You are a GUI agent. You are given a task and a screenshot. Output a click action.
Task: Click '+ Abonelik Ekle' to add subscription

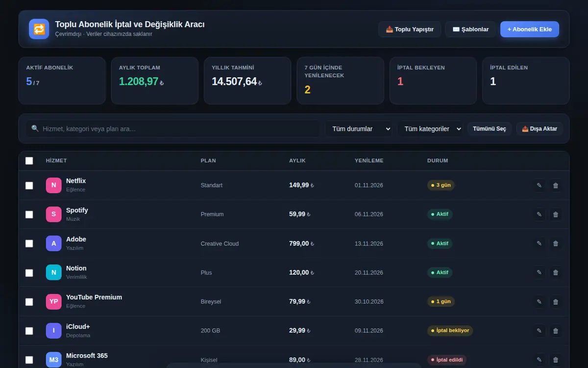point(530,29)
